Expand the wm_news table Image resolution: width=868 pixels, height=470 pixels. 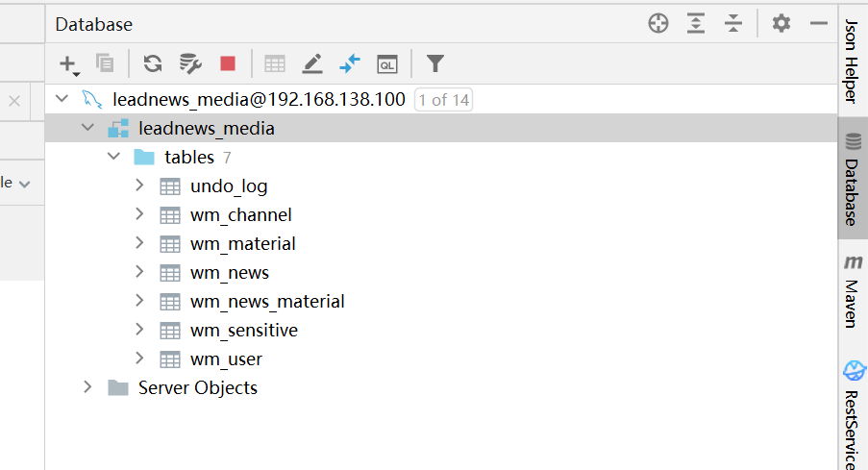(139, 272)
